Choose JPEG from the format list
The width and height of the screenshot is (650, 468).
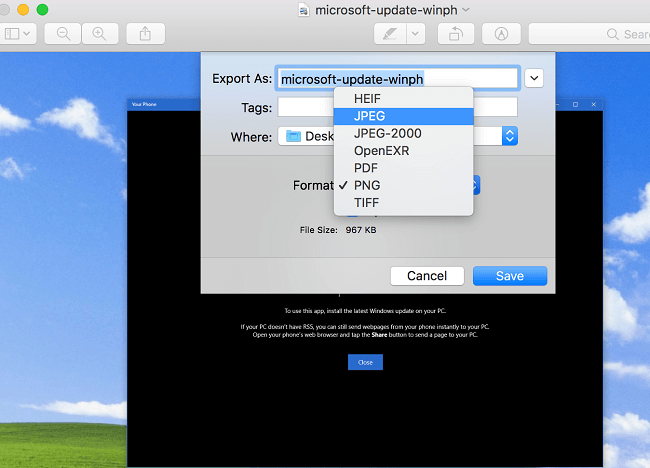point(403,116)
